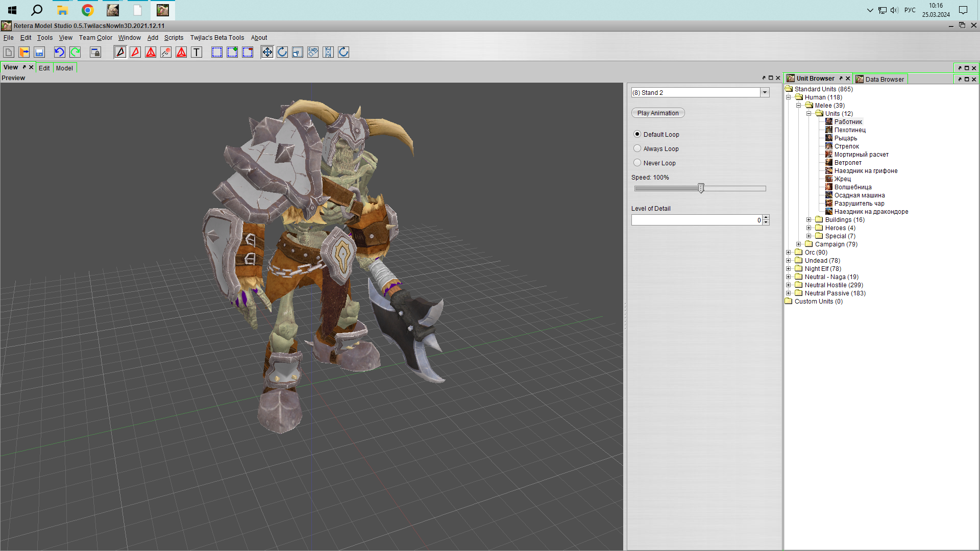Viewport: 980px width, 551px height.
Task: Select the T text tool icon
Action: tap(197, 52)
